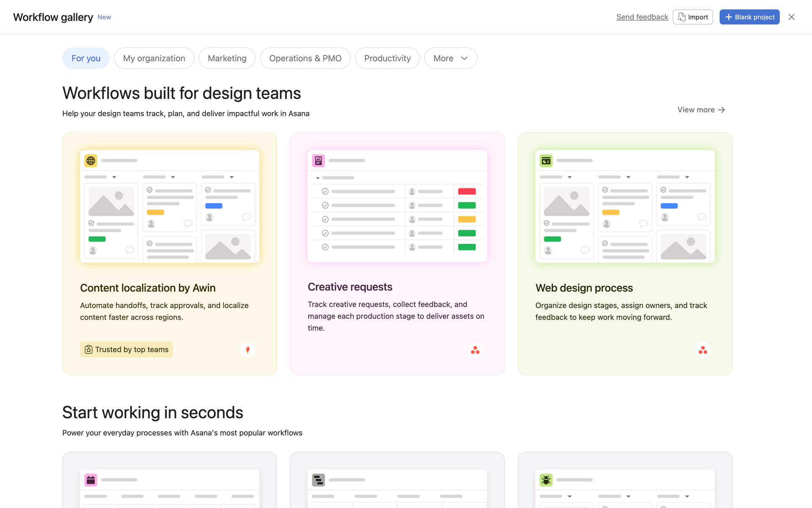Click the New badge next to title
Screen dimensions: 812x508
pyautogui.click(x=104, y=17)
